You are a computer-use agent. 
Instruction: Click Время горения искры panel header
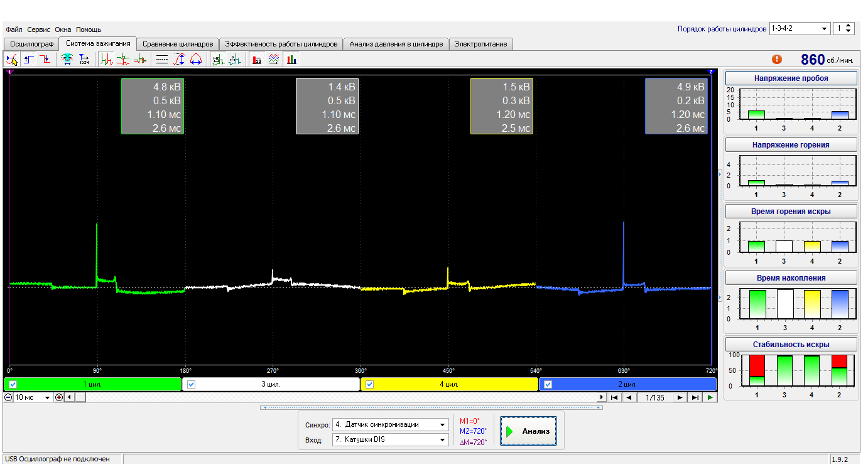point(791,211)
